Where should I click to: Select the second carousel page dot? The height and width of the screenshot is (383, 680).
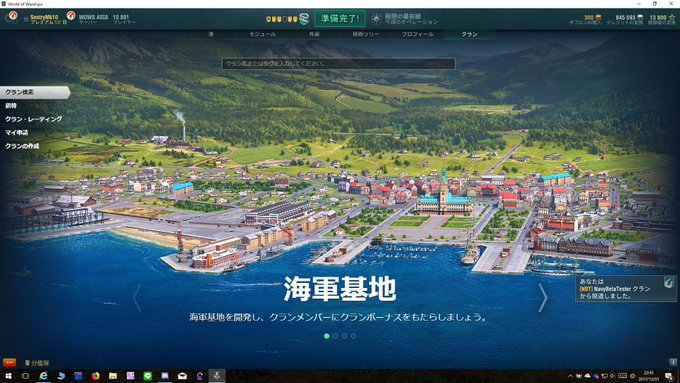click(335, 336)
